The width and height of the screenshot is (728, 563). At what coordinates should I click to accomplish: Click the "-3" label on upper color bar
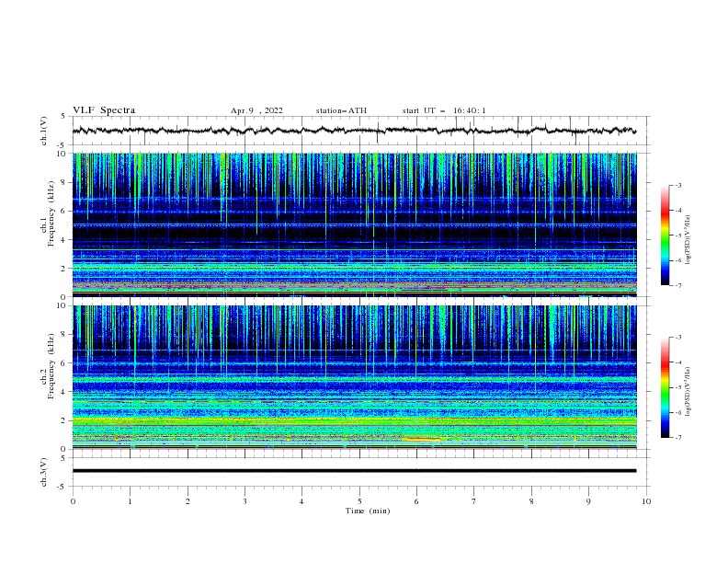[678, 186]
